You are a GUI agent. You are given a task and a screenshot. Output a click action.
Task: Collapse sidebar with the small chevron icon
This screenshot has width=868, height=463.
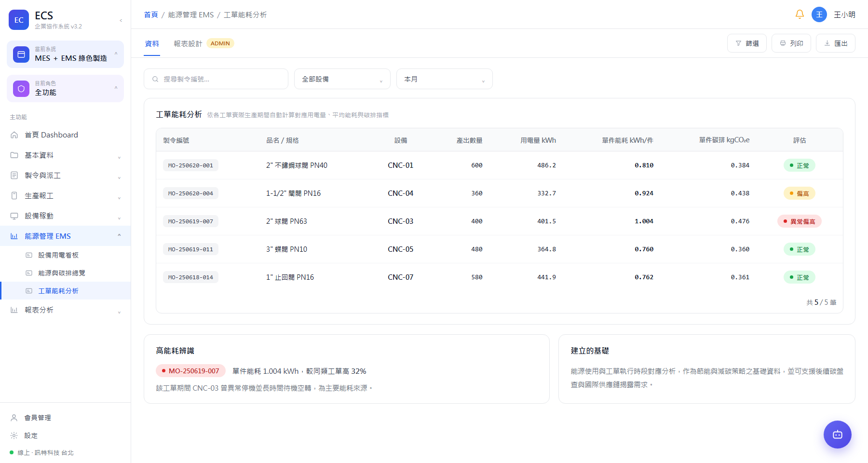click(x=121, y=20)
